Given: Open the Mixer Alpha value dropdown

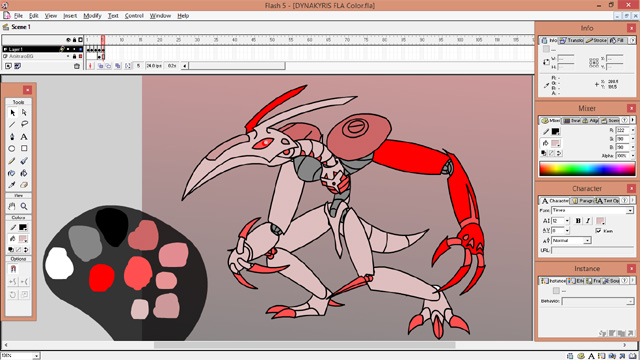Looking at the screenshot, I should 633,156.
